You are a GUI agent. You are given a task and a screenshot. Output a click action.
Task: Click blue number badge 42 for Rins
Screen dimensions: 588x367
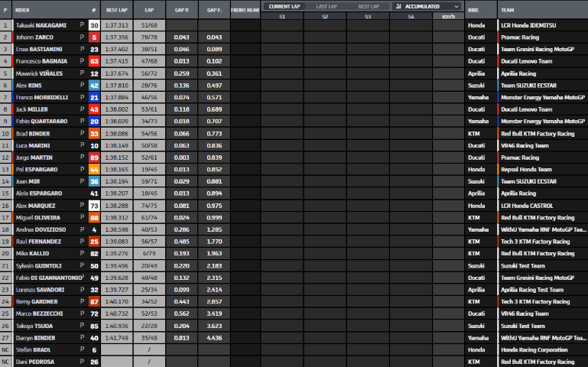tap(94, 86)
